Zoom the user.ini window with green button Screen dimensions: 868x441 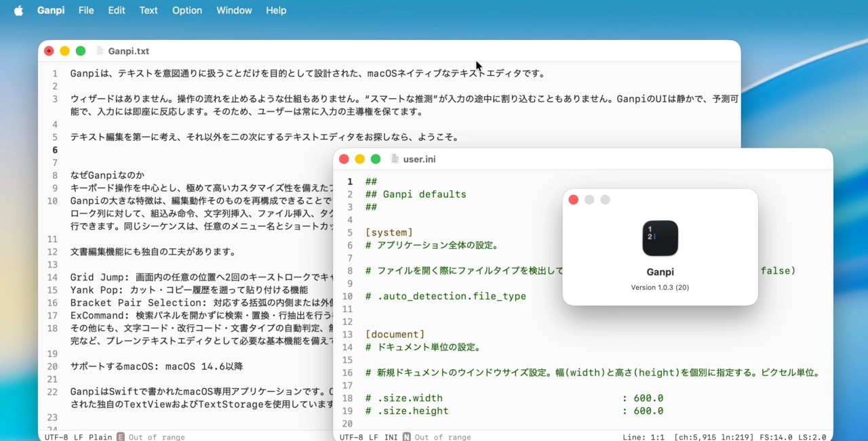[376, 159]
